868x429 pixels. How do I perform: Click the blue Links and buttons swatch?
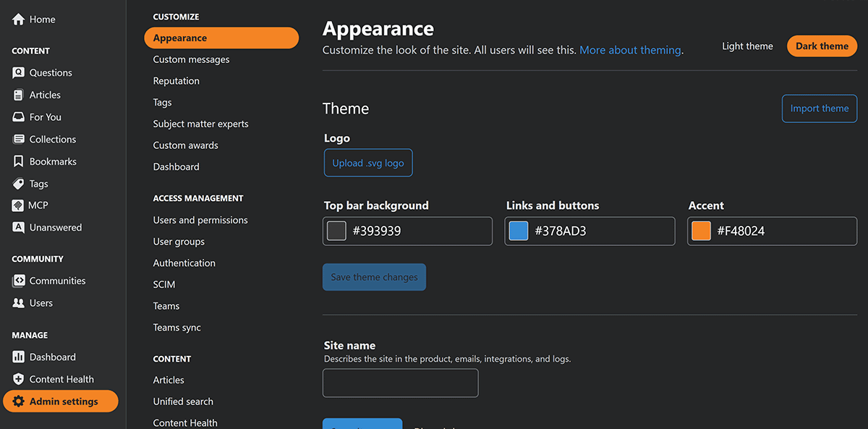(519, 231)
